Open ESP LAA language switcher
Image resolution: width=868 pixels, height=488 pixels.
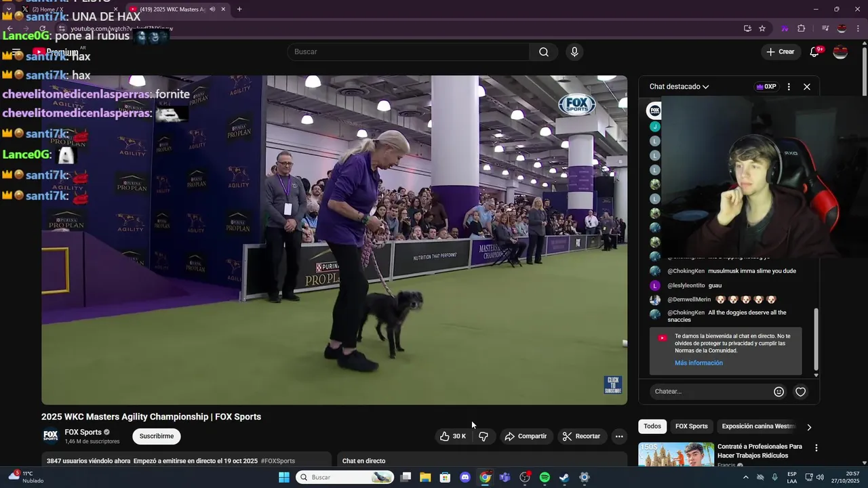click(x=792, y=477)
